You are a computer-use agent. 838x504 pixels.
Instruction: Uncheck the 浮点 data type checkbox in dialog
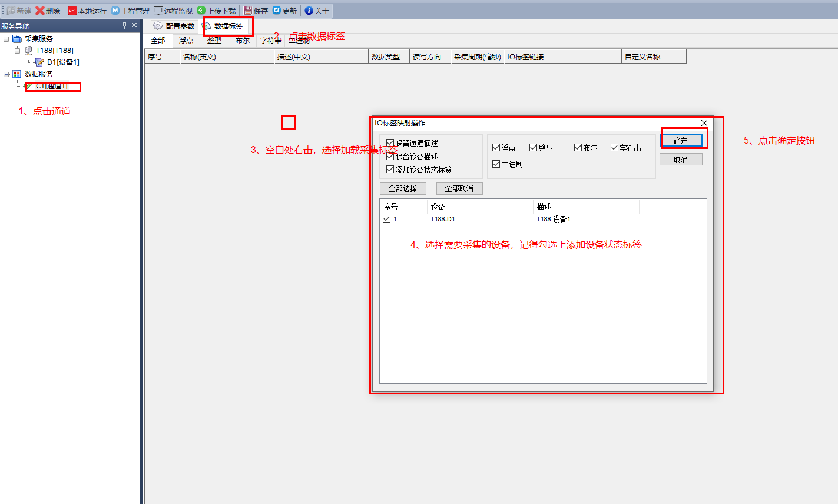click(496, 148)
